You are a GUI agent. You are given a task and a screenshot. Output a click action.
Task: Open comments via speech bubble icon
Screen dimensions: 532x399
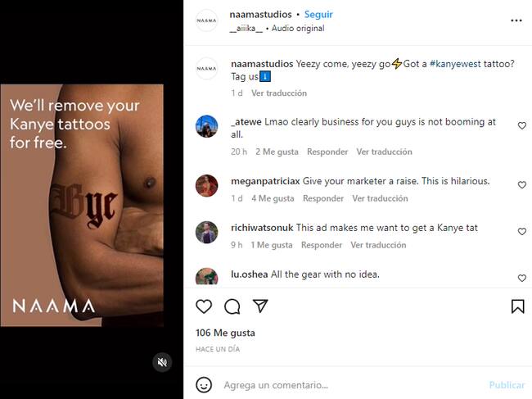pos(232,306)
